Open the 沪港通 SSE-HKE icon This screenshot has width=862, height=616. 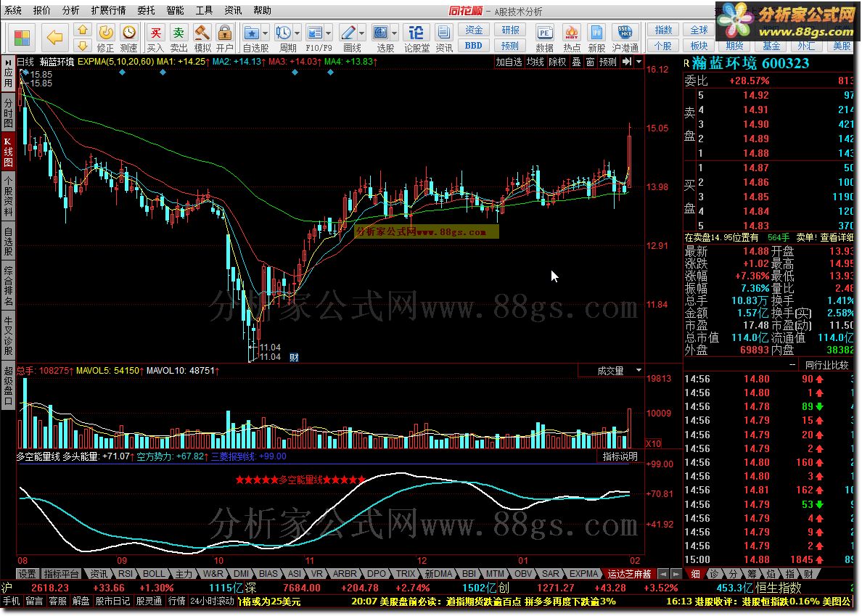click(x=625, y=38)
